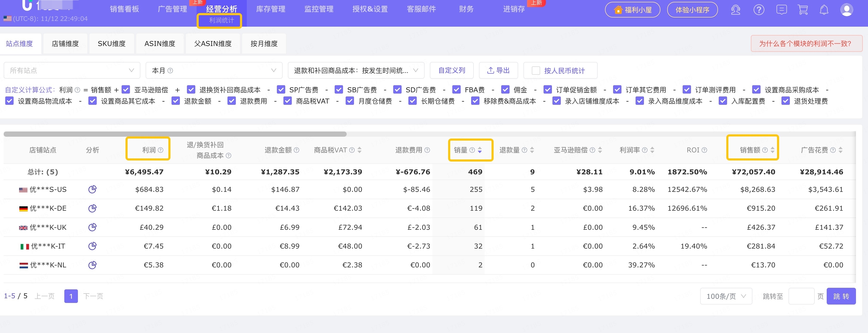Image resolution: width=868 pixels, height=333 pixels.
Task: Open the help question mark icon
Action: pyautogui.click(x=758, y=10)
